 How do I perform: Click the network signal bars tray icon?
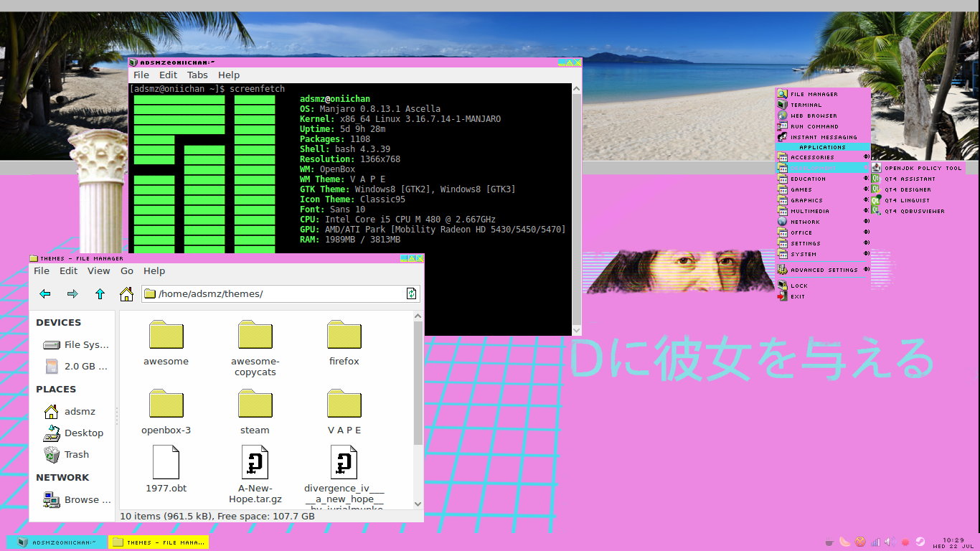coord(875,542)
